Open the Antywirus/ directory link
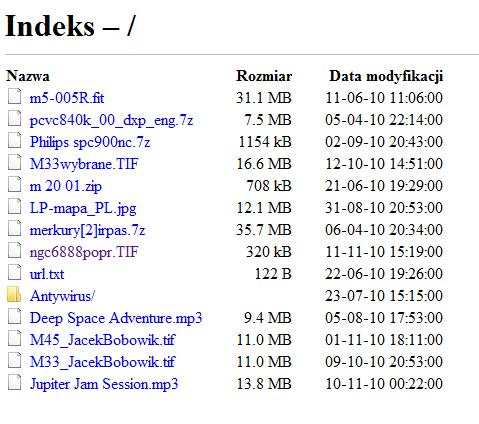The image size is (479, 424). tap(62, 296)
